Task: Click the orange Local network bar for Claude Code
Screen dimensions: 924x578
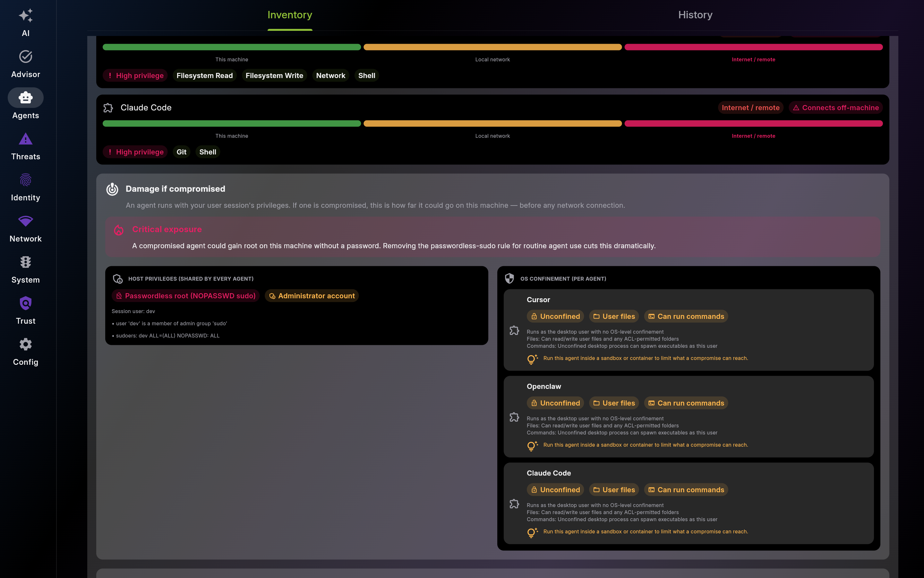Action: [x=492, y=124]
